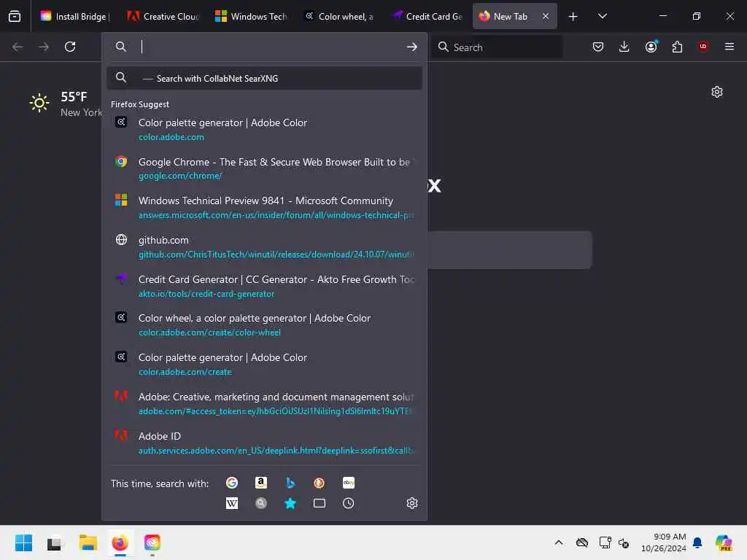Search this time with the gray magnifier engine

pos(261,503)
